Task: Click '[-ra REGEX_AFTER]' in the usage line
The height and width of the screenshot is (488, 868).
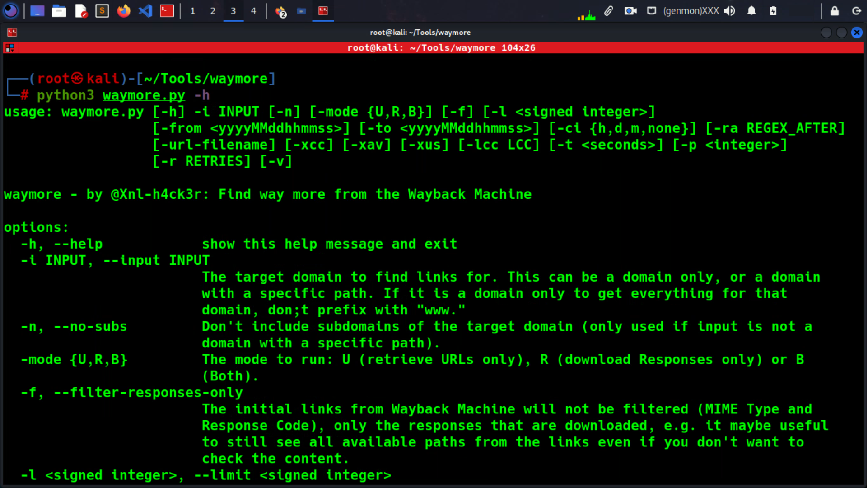Action: pos(775,128)
